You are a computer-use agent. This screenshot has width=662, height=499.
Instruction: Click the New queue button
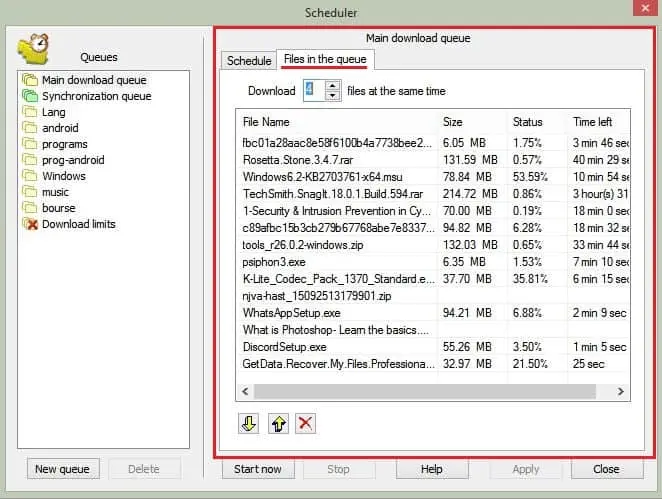(x=62, y=469)
